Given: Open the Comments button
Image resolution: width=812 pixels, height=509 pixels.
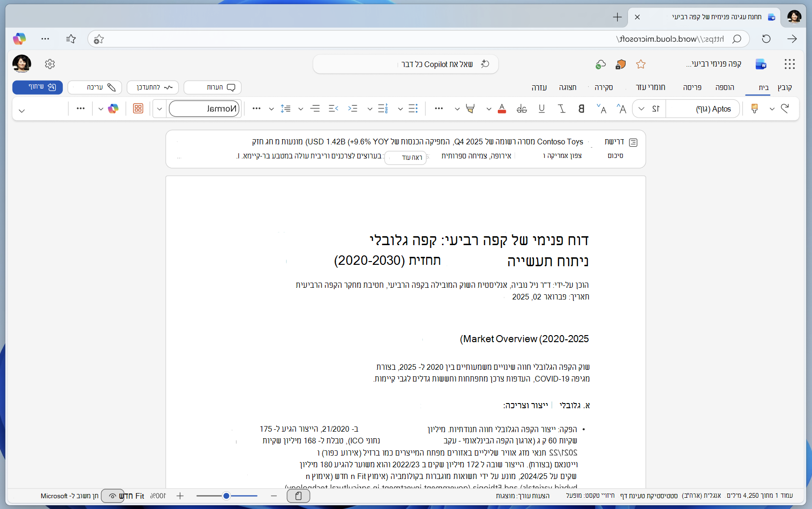Looking at the screenshot, I should [x=213, y=87].
